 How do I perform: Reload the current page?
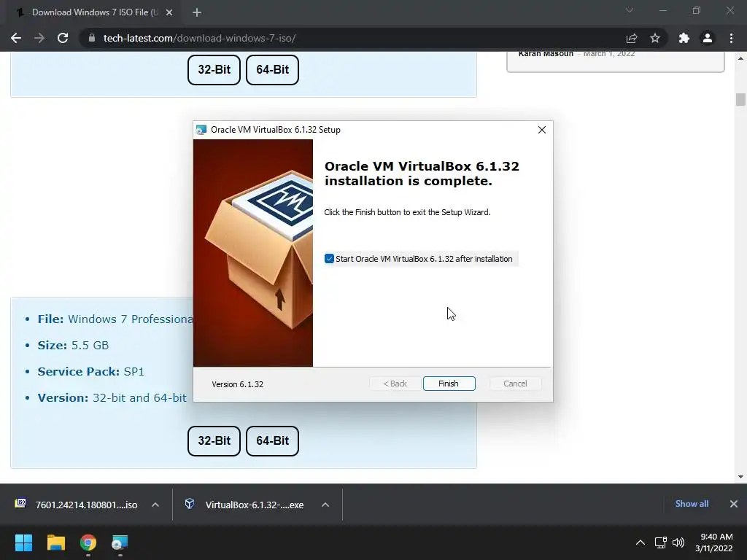tap(63, 38)
